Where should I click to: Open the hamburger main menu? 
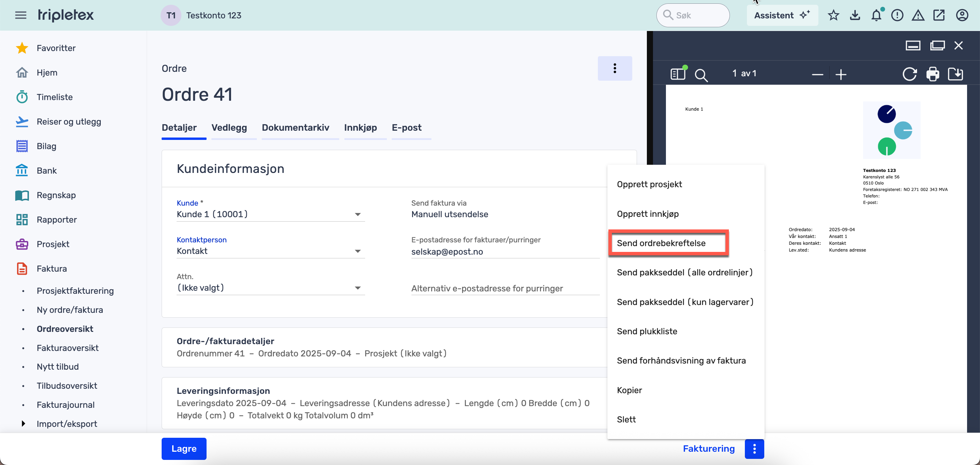click(20, 15)
